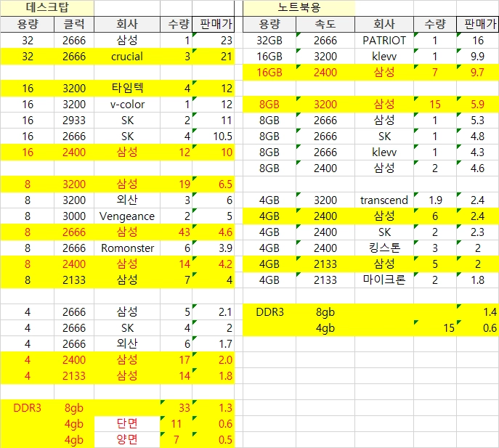499x448 pixels.
Task: Click the 5.3 price cell
Action: pos(477,121)
